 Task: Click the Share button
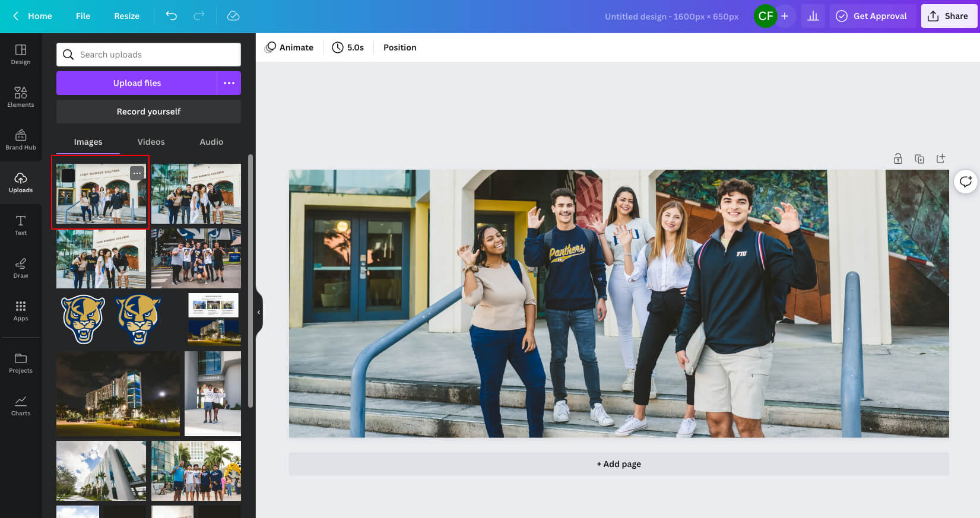click(x=949, y=16)
